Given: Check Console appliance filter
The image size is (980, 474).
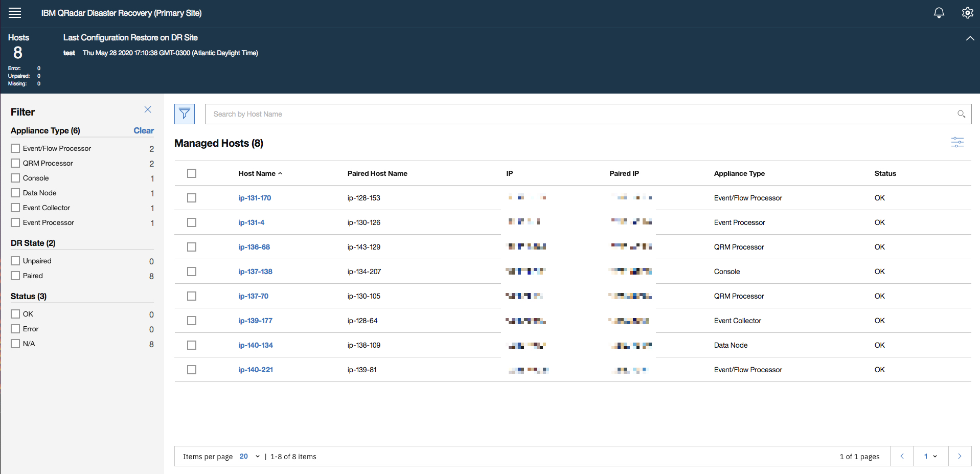Looking at the screenshot, I should tap(15, 178).
